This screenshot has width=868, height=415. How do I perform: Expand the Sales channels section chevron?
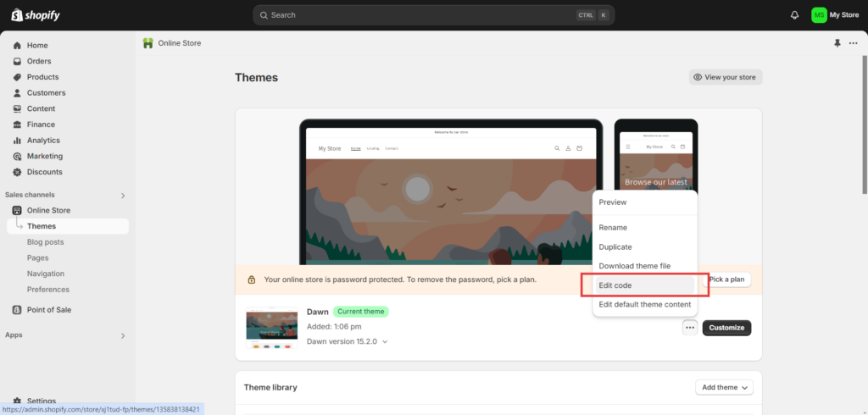(123, 196)
